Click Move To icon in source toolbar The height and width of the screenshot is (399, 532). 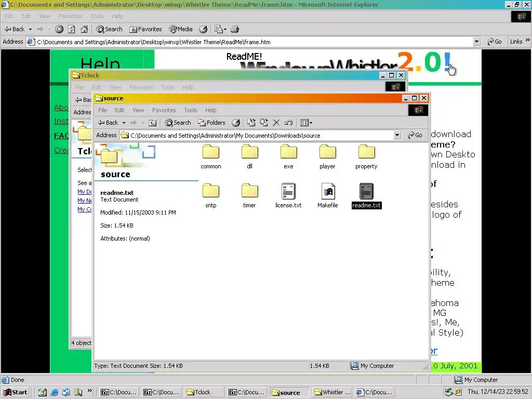pos(251,123)
